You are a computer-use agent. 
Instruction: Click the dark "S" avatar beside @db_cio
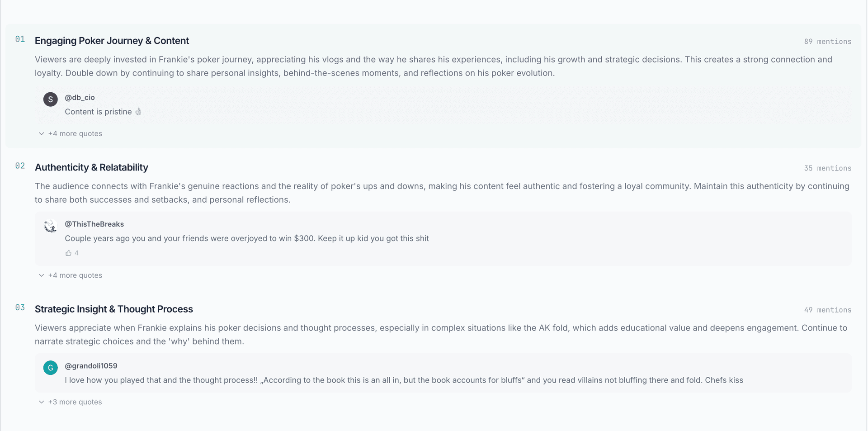point(50,99)
